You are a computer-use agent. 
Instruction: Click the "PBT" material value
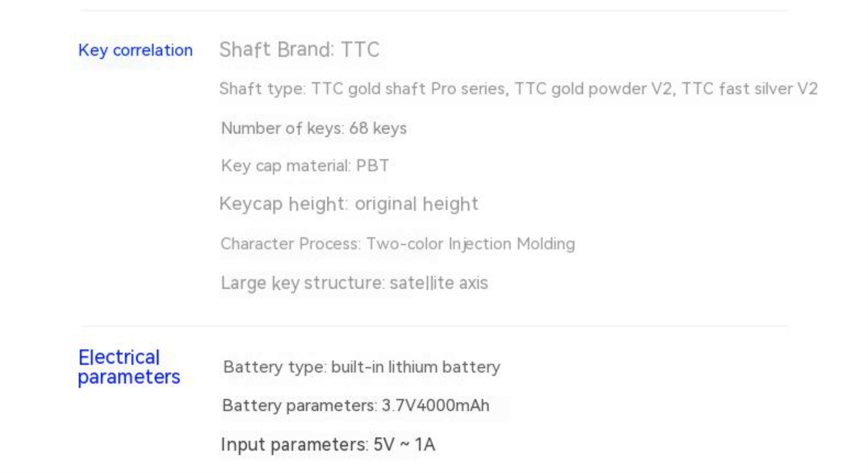[372, 166]
